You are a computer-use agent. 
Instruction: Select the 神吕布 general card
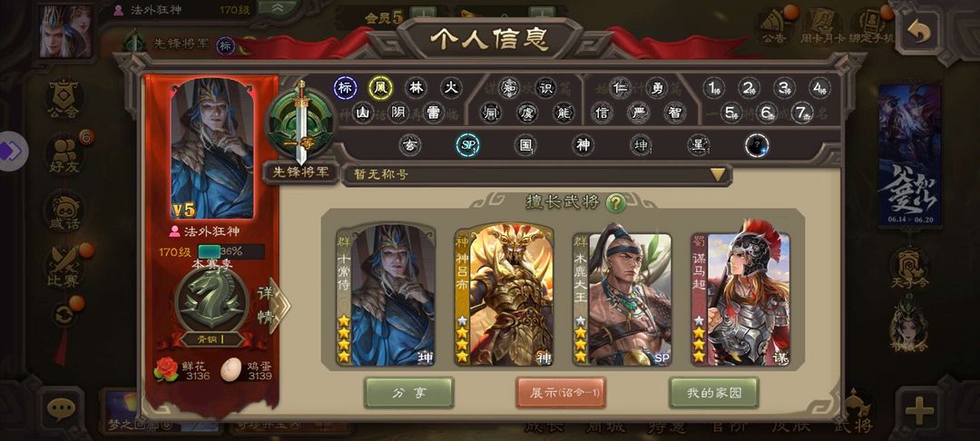(x=504, y=294)
